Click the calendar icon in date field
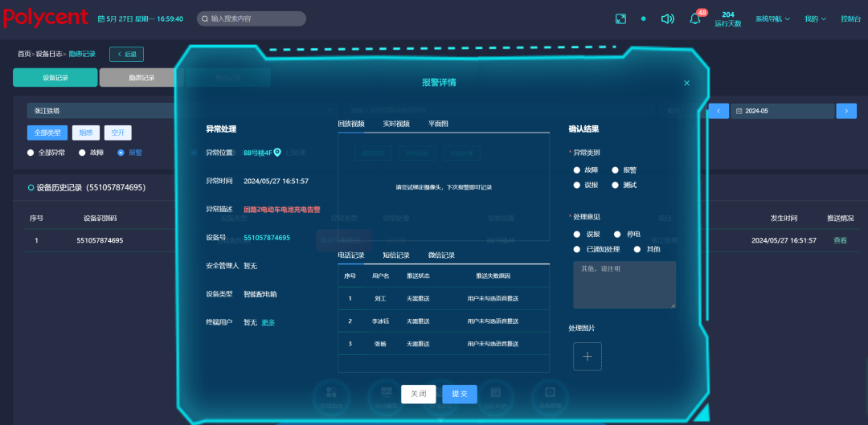 click(x=739, y=111)
